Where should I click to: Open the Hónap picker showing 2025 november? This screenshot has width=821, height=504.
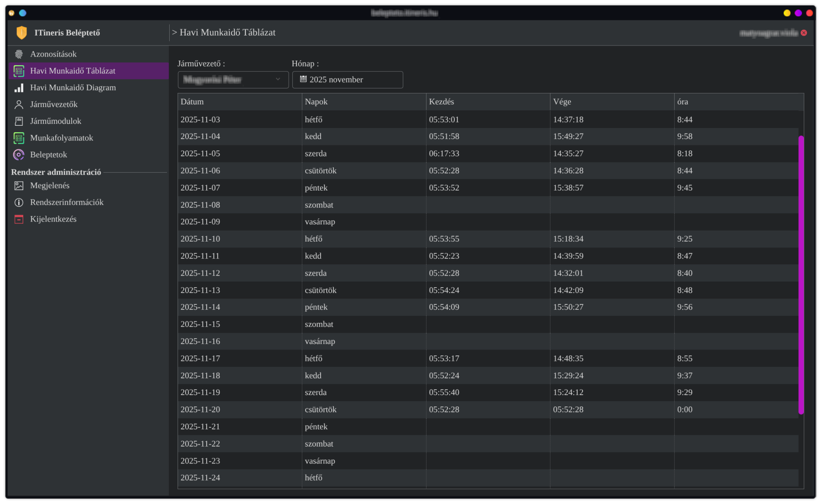(348, 80)
